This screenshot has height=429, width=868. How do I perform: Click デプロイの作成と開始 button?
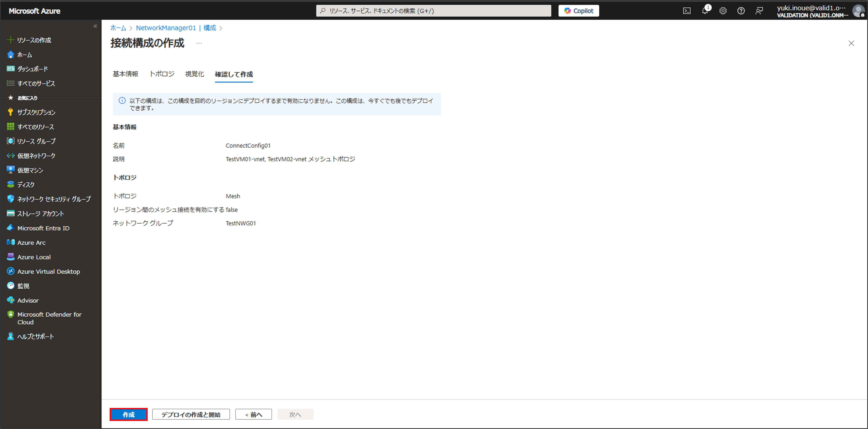point(191,414)
